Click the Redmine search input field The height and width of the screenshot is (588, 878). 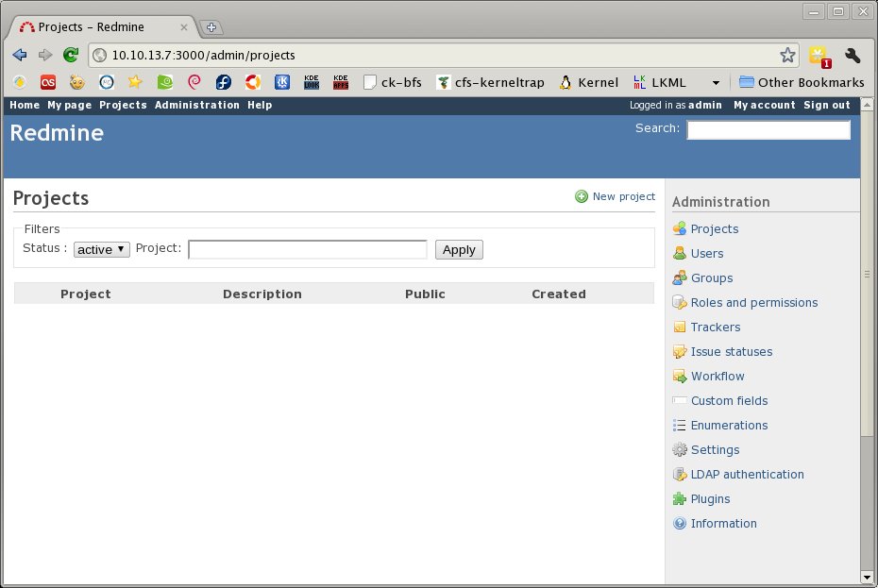tap(768, 130)
